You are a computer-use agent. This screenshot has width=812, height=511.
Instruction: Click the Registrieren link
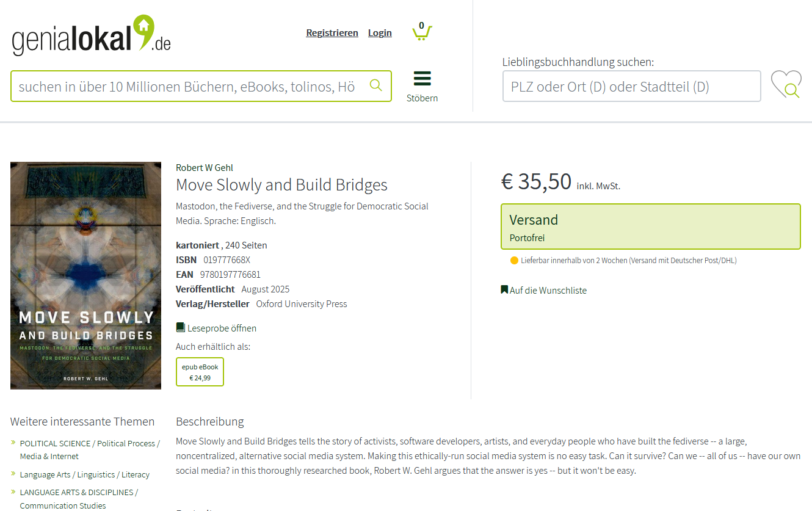click(332, 33)
